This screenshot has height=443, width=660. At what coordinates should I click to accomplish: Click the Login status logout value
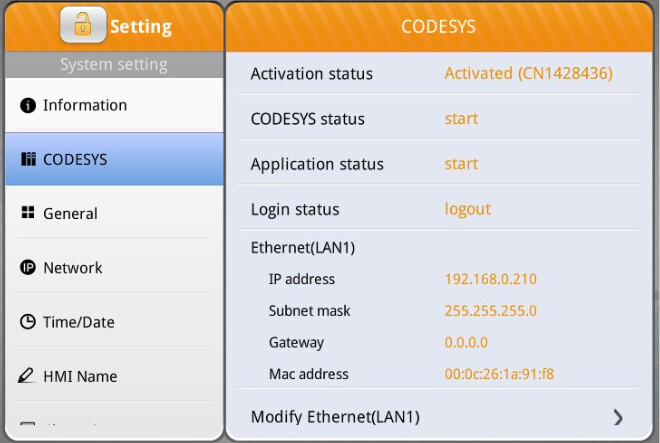[467, 209]
